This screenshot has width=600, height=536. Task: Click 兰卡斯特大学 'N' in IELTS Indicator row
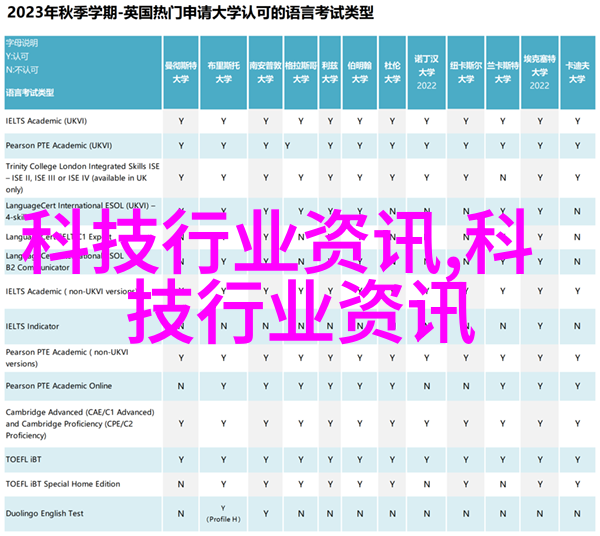(x=502, y=326)
